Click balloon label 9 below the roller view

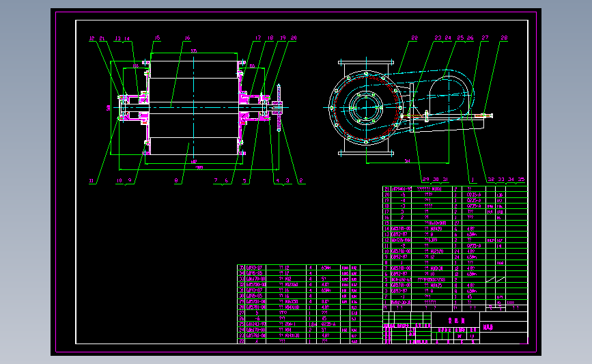click(x=130, y=180)
